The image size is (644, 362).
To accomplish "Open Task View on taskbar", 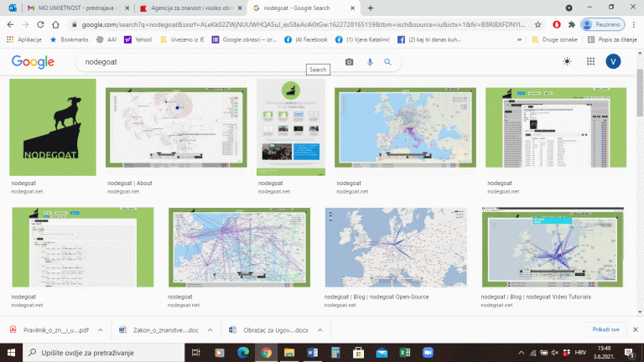I will pos(196,353).
